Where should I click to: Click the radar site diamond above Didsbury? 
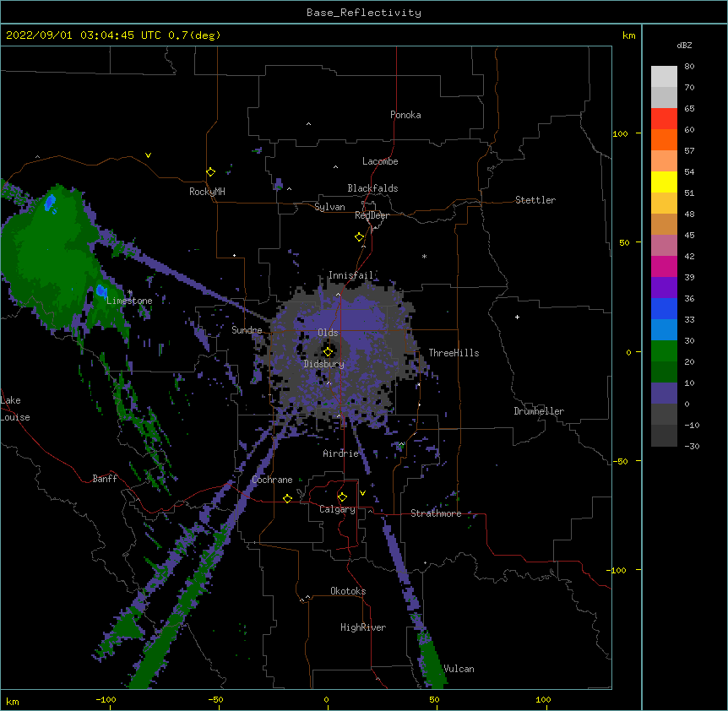pyautogui.click(x=328, y=351)
